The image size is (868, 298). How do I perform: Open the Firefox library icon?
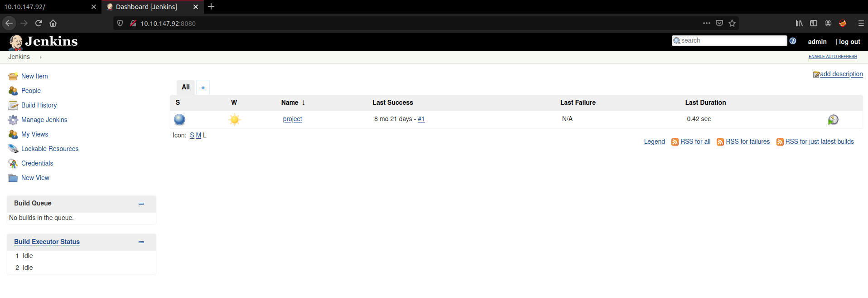pos(799,23)
